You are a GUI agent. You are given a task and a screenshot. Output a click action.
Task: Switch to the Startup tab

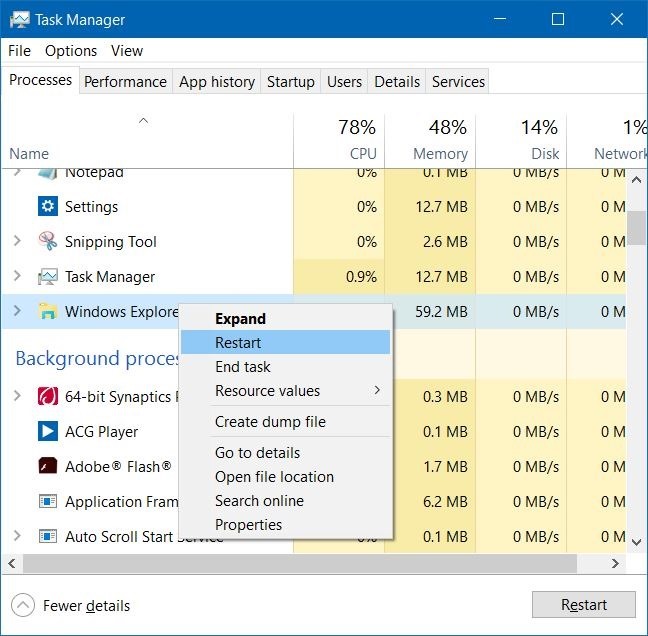pos(291,81)
